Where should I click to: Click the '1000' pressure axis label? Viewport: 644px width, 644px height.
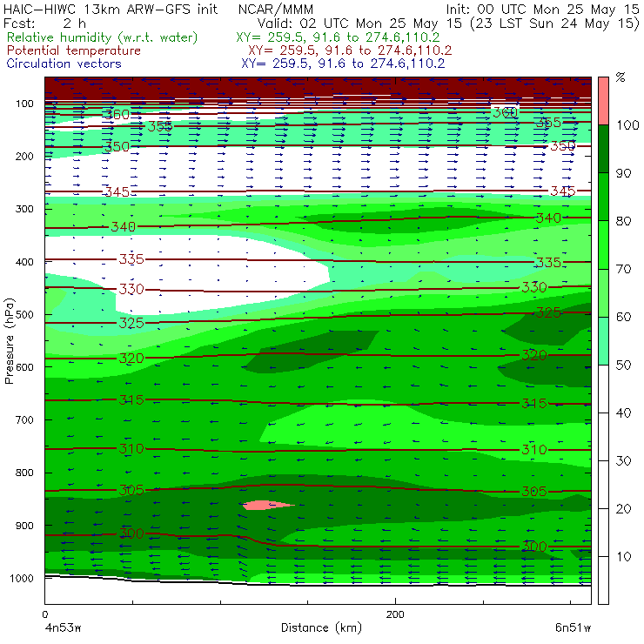pos(21,578)
